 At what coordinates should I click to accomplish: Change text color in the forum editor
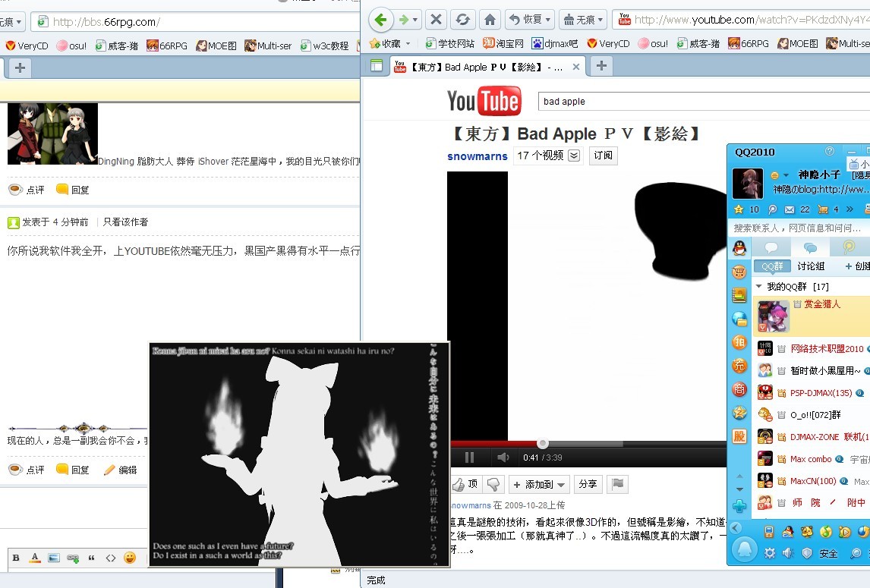coord(34,558)
